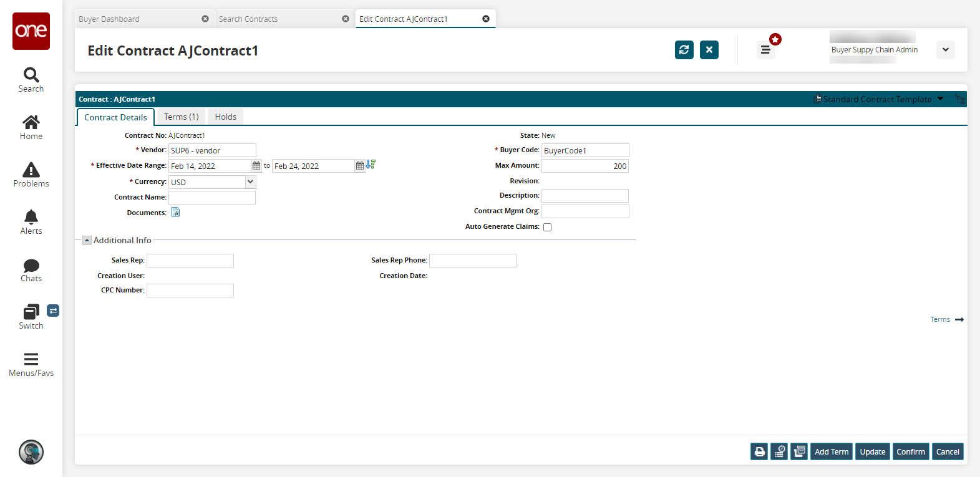Click the Update button
Screen dimensions: 980x477
tap(873, 452)
